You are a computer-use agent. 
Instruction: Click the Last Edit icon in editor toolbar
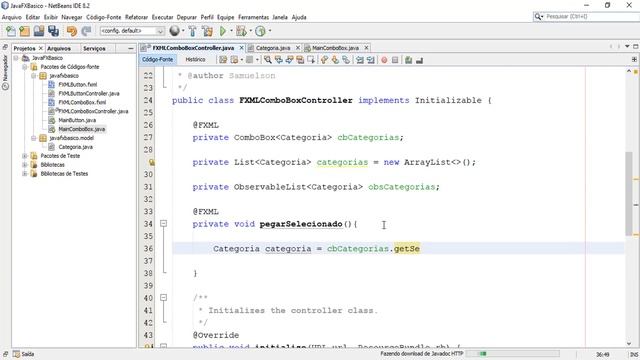(223, 60)
